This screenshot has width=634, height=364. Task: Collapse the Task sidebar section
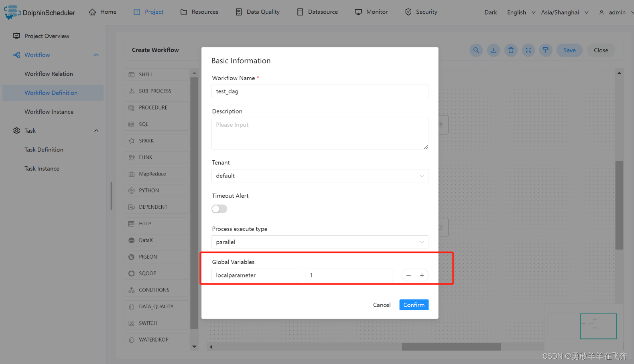point(96,131)
